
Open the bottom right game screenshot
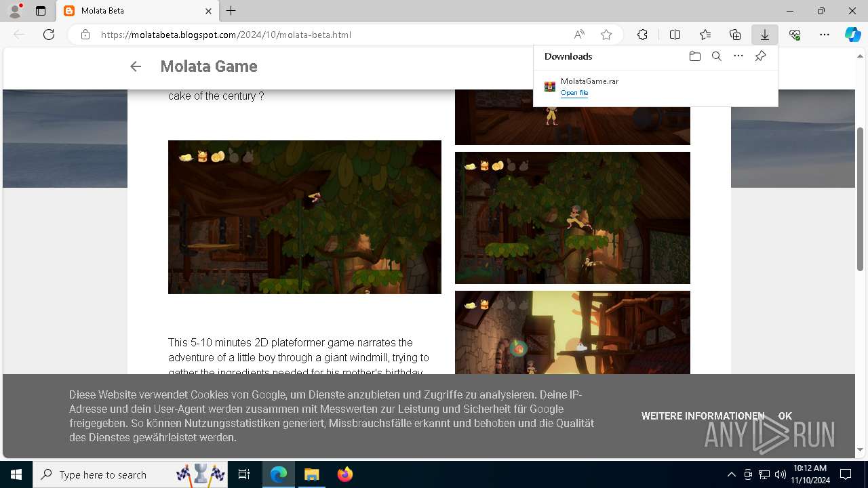pyautogui.click(x=572, y=332)
